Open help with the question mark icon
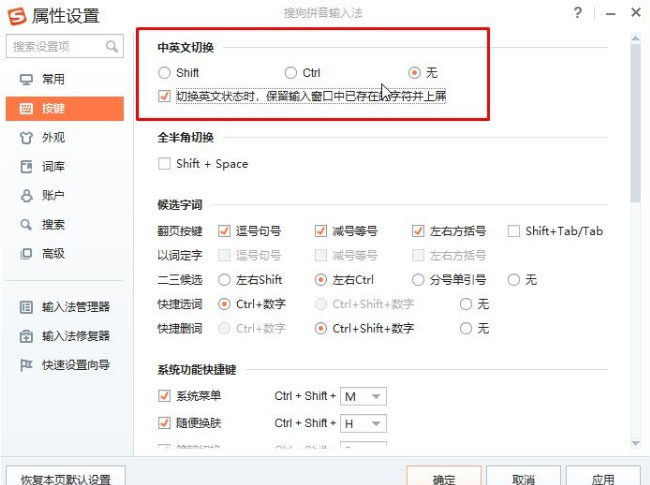Screen dimensions: 650x485 point(577,13)
